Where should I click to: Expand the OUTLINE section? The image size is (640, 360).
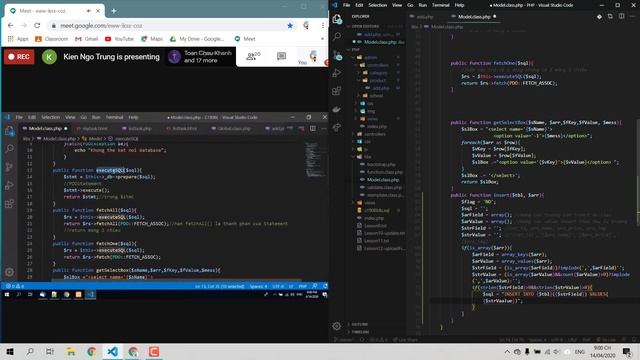click(x=360, y=324)
